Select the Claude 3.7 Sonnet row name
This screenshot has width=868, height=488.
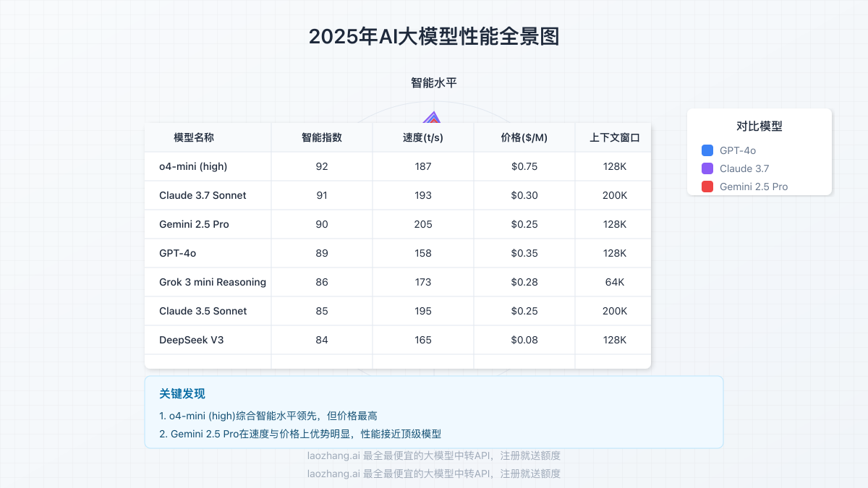point(203,195)
